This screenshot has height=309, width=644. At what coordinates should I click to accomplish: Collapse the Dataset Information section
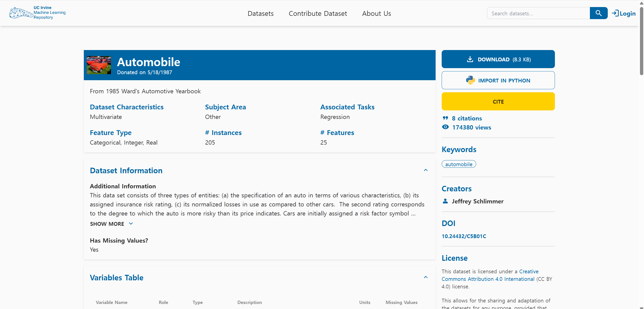tap(426, 170)
